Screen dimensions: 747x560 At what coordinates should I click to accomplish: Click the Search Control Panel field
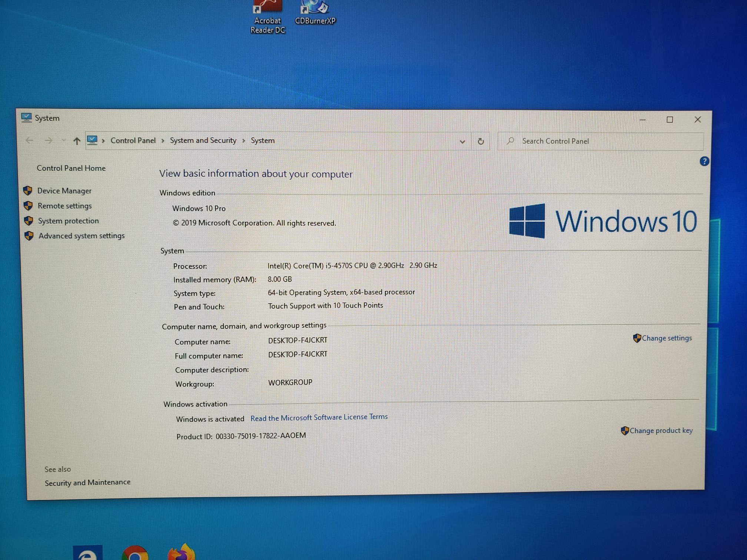point(600,141)
